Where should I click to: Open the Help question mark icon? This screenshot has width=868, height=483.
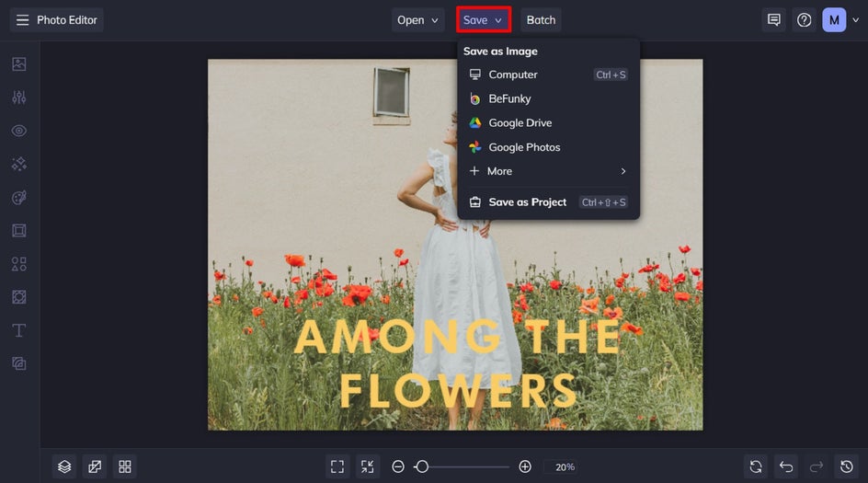805,20
